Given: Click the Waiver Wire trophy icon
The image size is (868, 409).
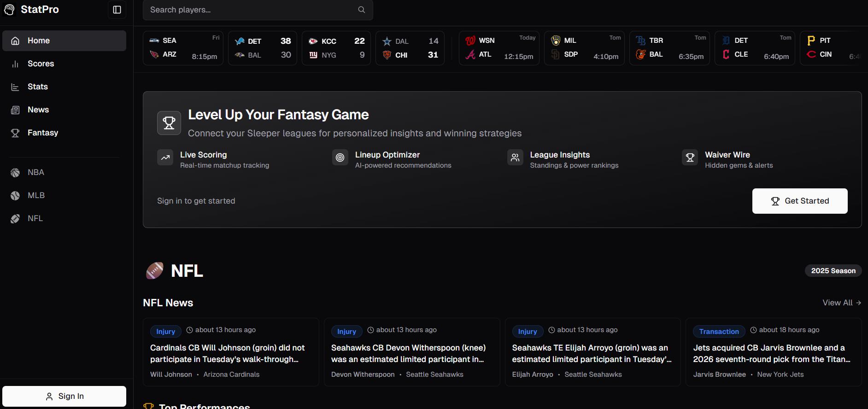Looking at the screenshot, I should coord(690,158).
